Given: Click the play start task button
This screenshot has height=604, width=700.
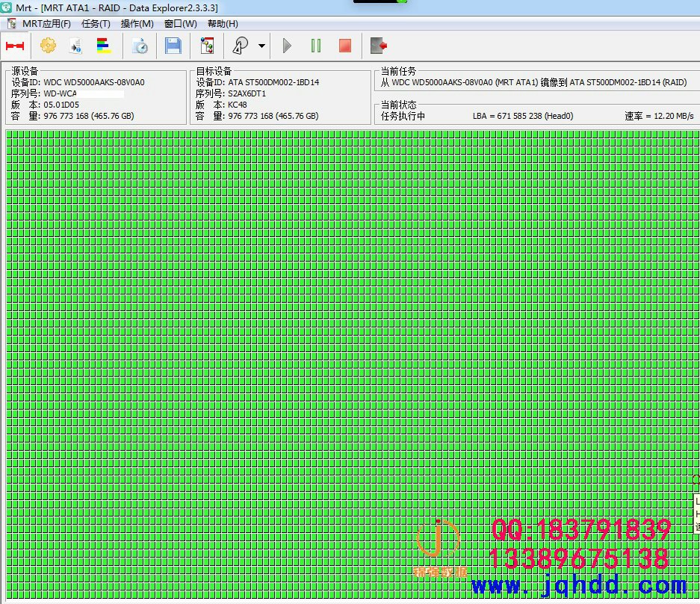Looking at the screenshot, I should pyautogui.click(x=287, y=46).
